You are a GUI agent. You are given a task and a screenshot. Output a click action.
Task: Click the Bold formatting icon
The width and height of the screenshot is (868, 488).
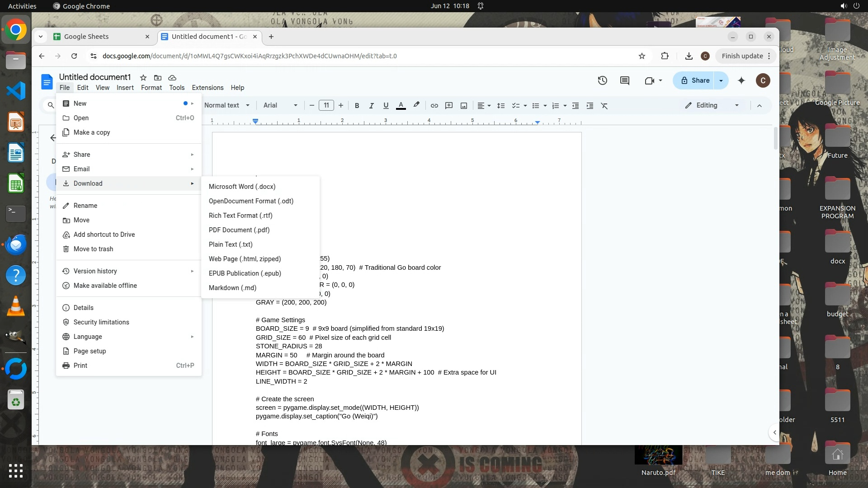click(357, 105)
